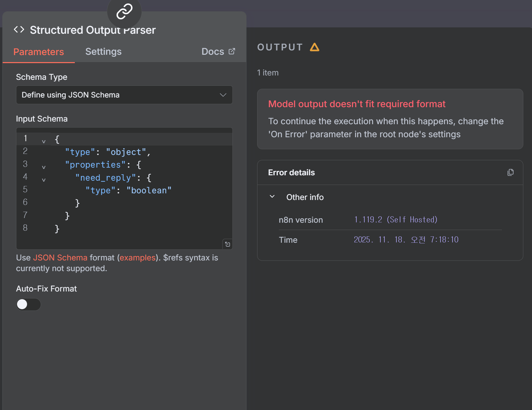This screenshot has width=532, height=410.
Task: Open the JSON Schema link in the hint
Action: (60, 258)
